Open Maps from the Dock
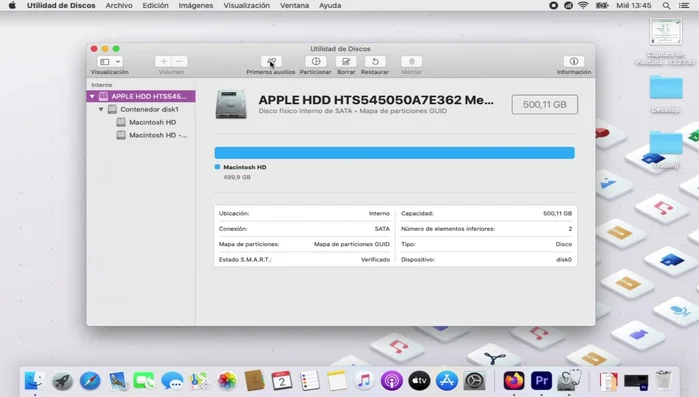 point(199,381)
